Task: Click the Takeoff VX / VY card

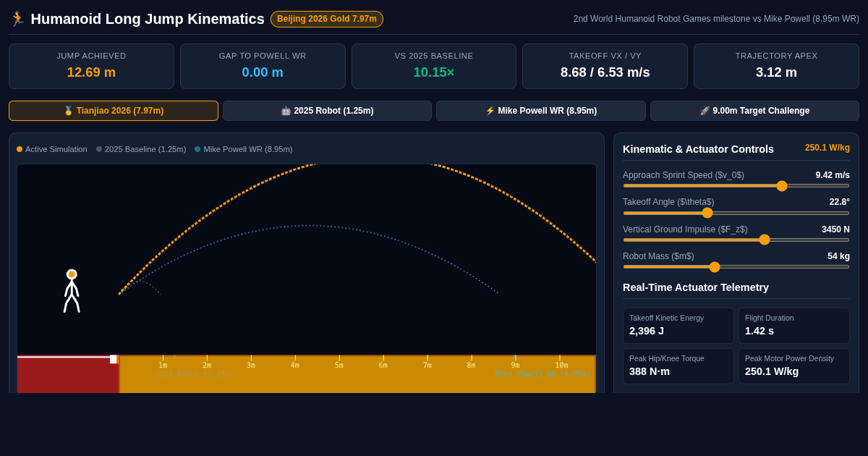Action: (x=605, y=66)
